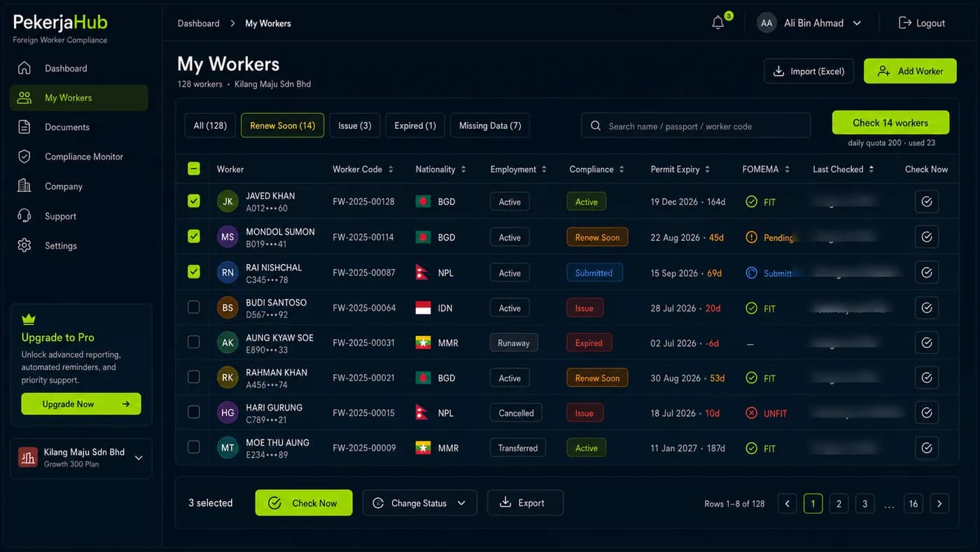Screen dimensions: 980x552
Task: Check now icon for MONDOL SUMON row
Action: point(927,237)
